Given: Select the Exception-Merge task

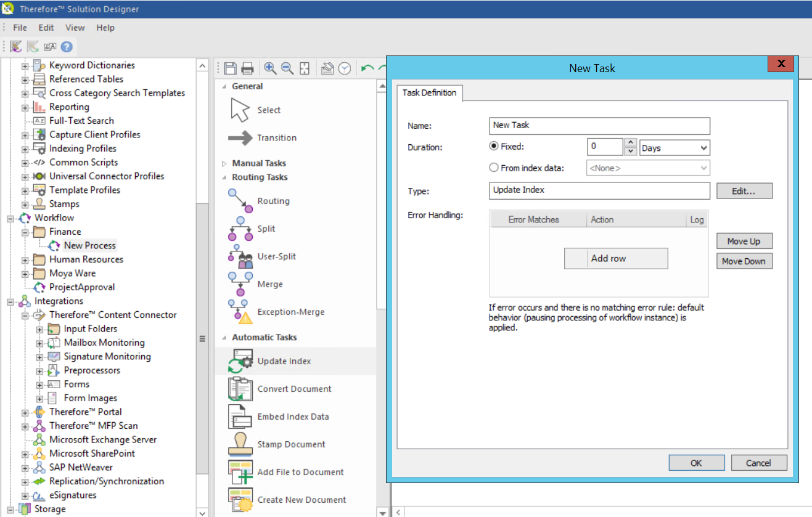Looking at the screenshot, I should tap(290, 312).
